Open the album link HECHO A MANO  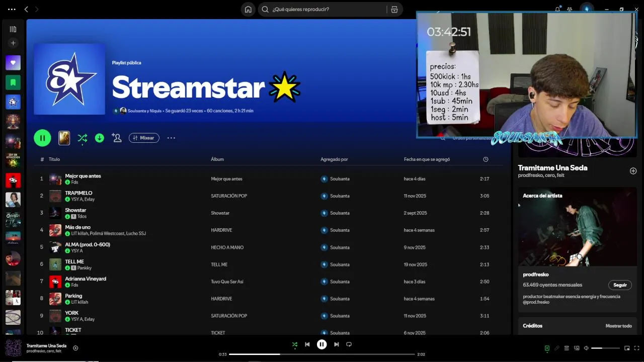(227, 247)
